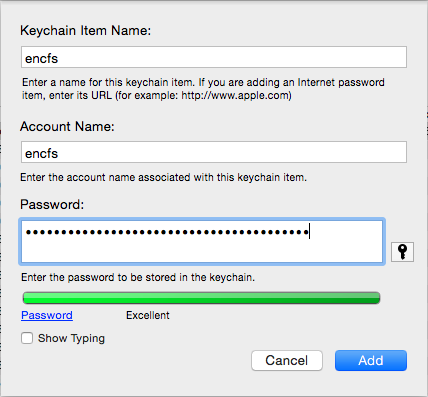Focus the Keychain Item Name field
The height and width of the screenshot is (397, 428).
click(x=214, y=57)
